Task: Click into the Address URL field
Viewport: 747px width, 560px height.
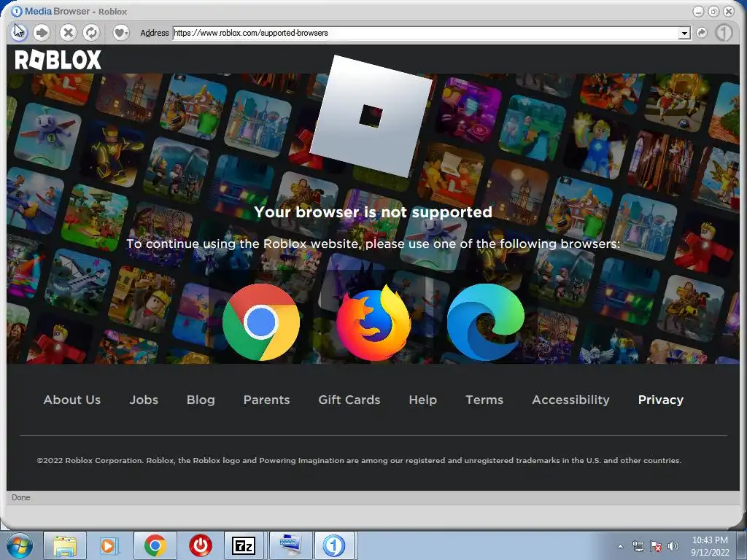Action: (425, 33)
